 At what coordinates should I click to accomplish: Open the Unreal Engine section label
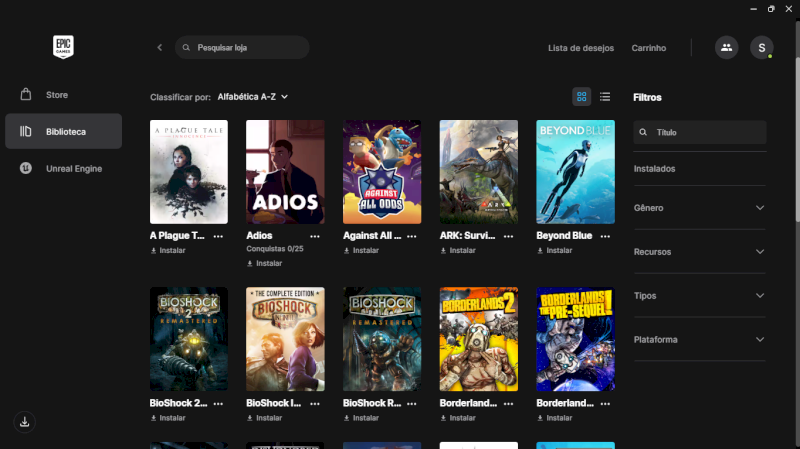(74, 168)
